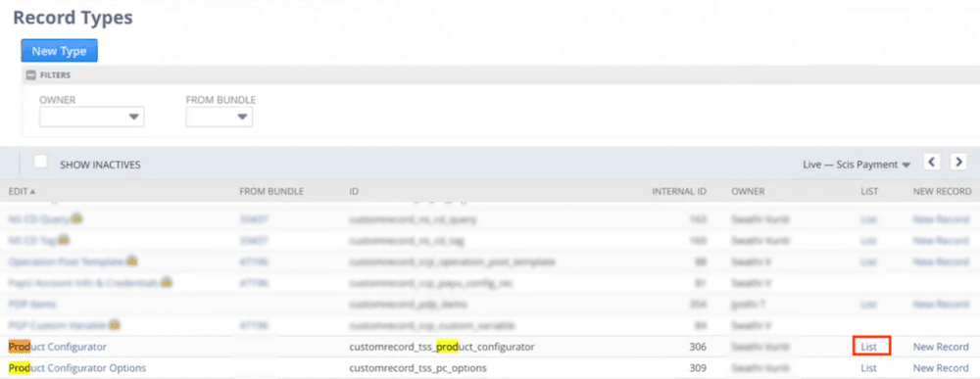The image size is (980, 379).
Task: Click the Record Types page heading
Action: point(73,18)
